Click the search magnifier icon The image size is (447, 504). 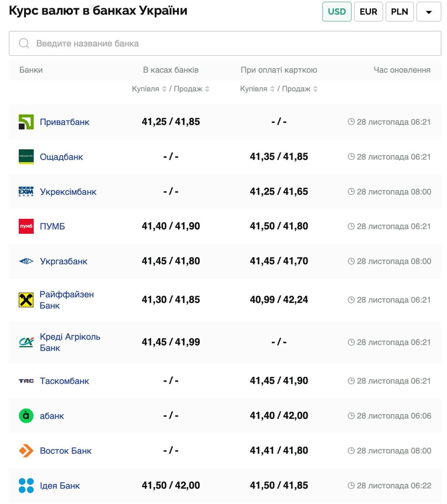[x=24, y=43]
